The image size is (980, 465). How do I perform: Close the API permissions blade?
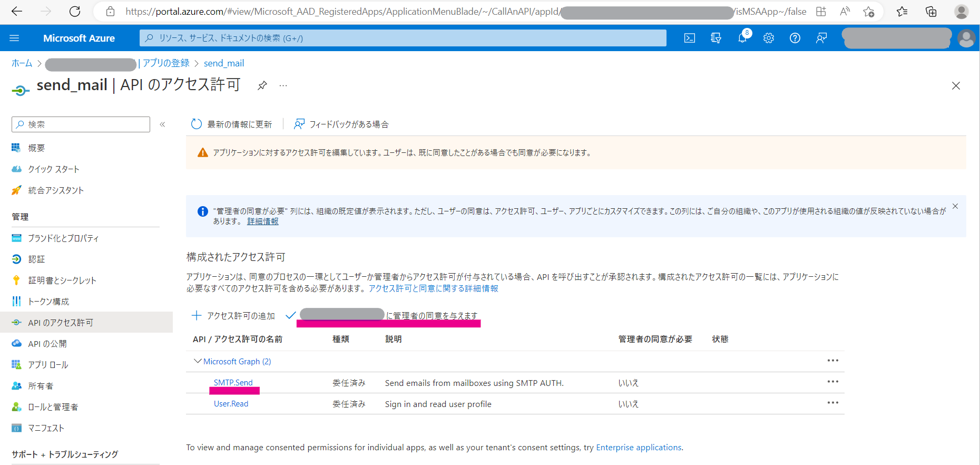956,85
